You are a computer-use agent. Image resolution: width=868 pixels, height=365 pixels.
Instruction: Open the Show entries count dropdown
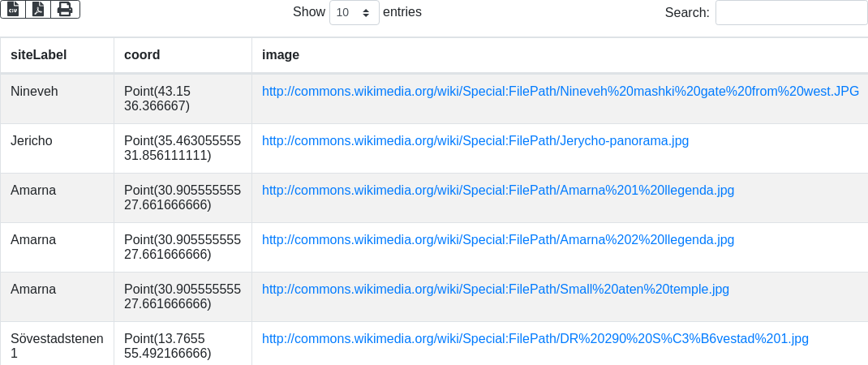point(354,13)
